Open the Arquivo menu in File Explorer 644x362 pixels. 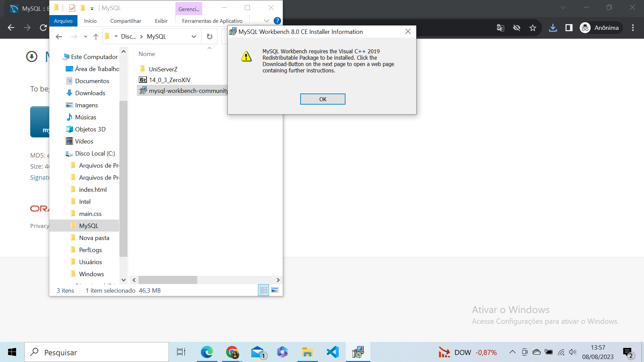pos(63,21)
